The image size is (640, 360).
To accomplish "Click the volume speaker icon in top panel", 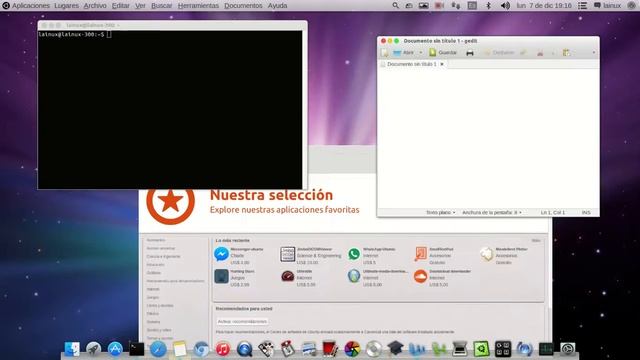I will (x=505, y=6).
